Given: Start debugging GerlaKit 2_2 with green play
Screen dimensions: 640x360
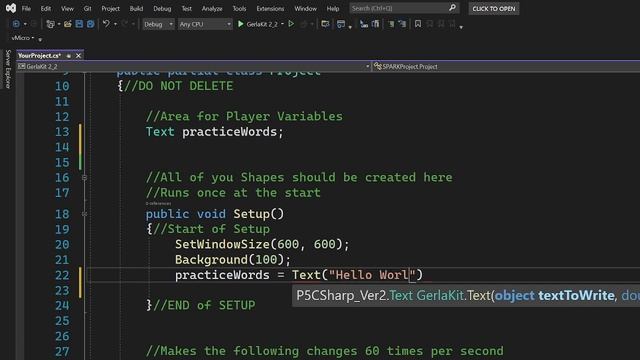Looking at the screenshot, I should pyautogui.click(x=258, y=24).
